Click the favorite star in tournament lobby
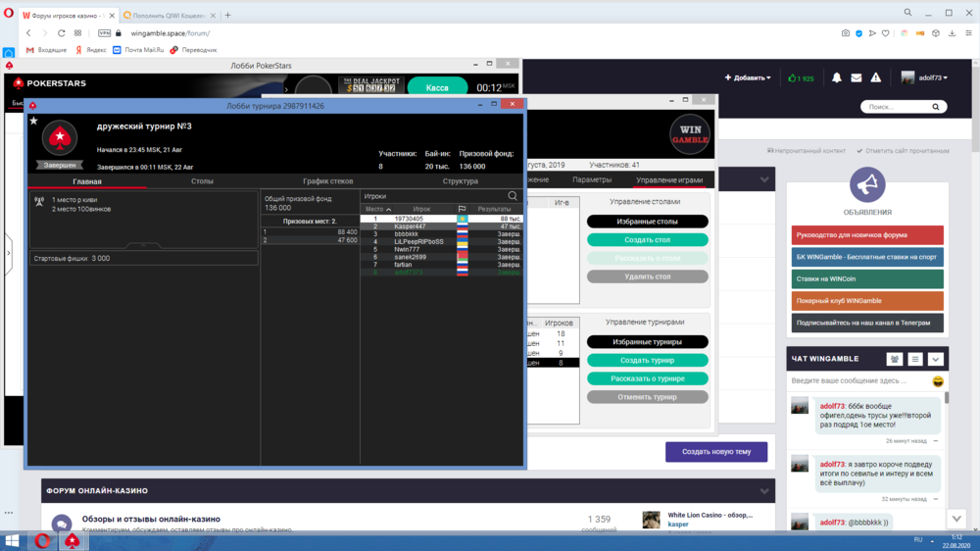980x551 pixels. pyautogui.click(x=33, y=122)
